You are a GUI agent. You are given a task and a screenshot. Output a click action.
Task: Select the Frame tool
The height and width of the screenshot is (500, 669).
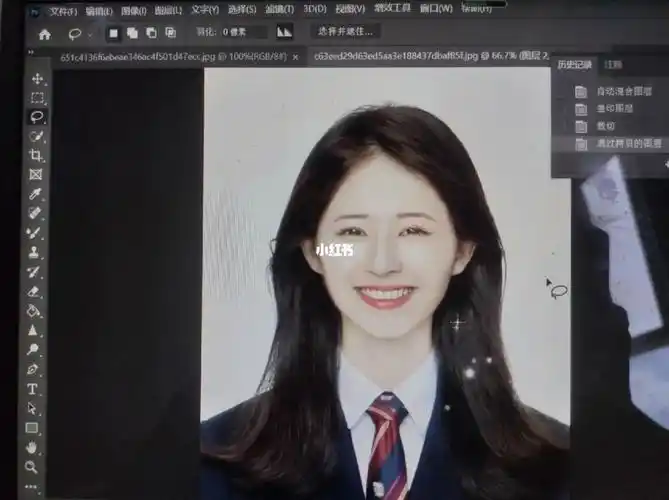pos(36,174)
